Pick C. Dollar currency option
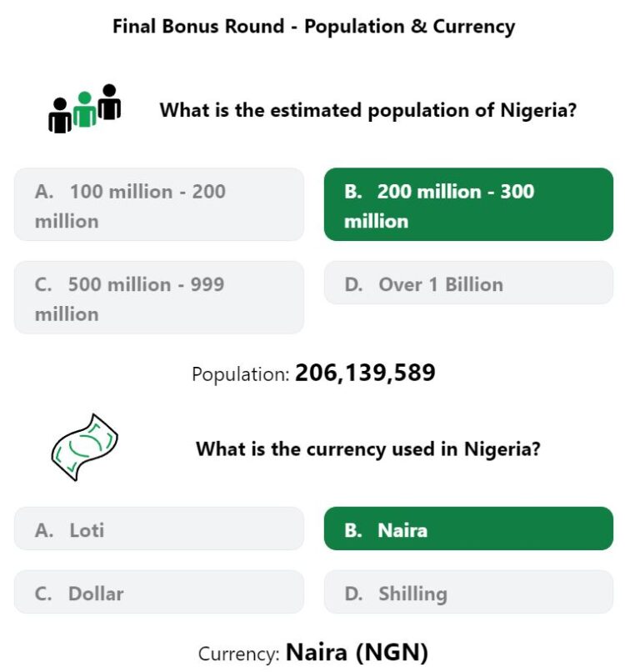Viewport: 625px width, 672px height. [159, 592]
